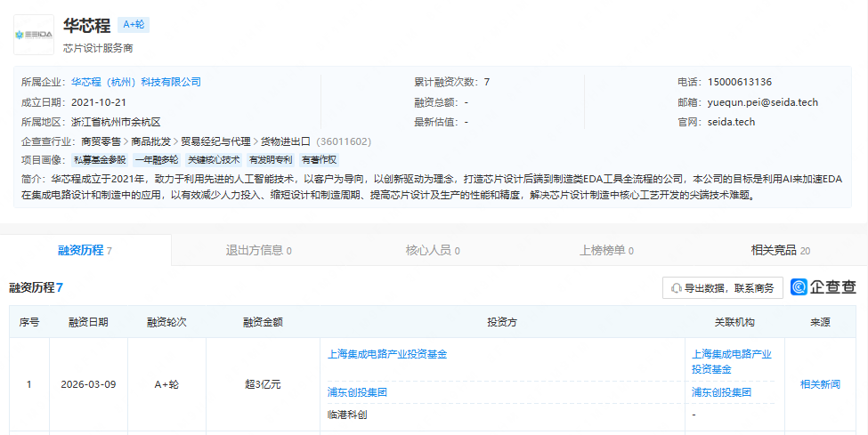The image size is (868, 435).
Task: Click 浦东创投集团 in 关联机构 column
Action: (x=721, y=391)
